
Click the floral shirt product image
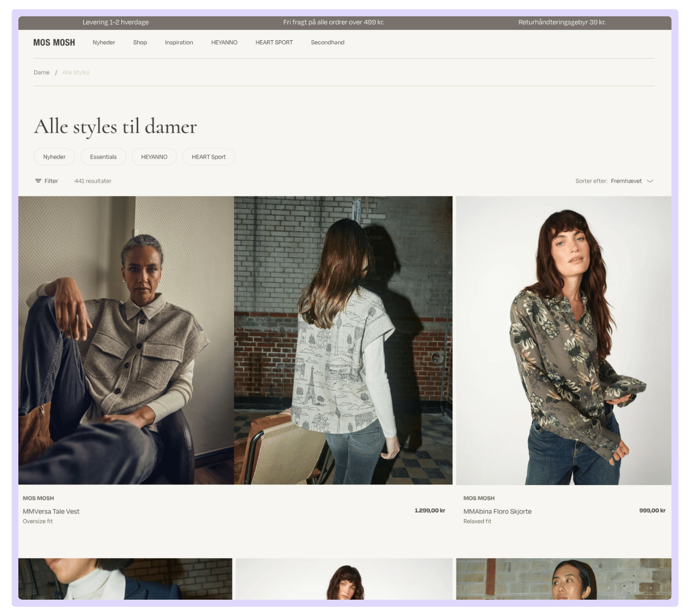click(564, 341)
